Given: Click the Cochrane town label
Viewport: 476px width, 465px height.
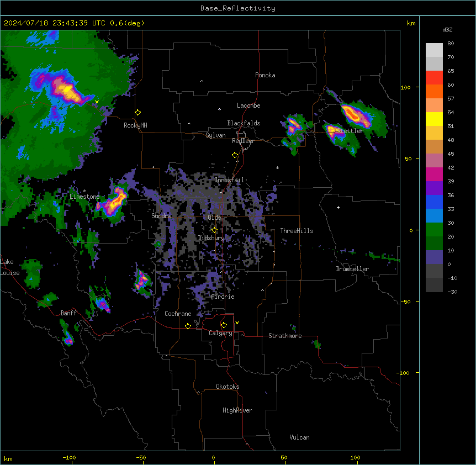Looking at the screenshot, I should [x=178, y=314].
